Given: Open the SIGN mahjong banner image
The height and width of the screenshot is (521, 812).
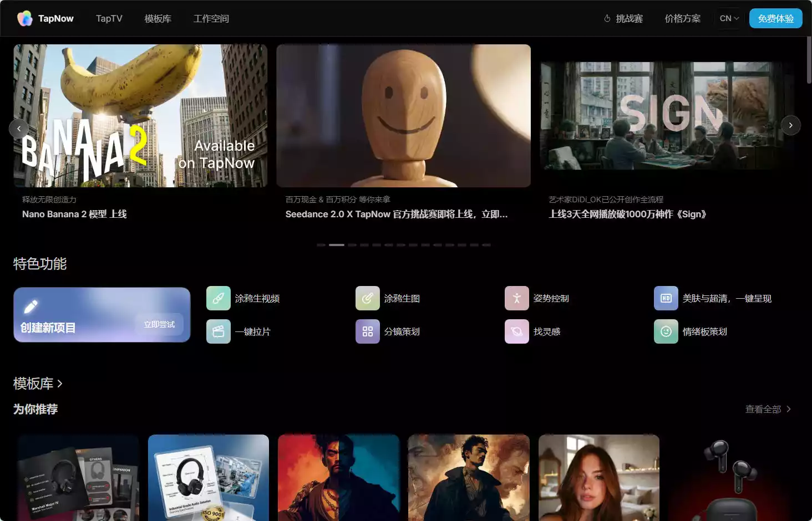Looking at the screenshot, I should pos(667,116).
